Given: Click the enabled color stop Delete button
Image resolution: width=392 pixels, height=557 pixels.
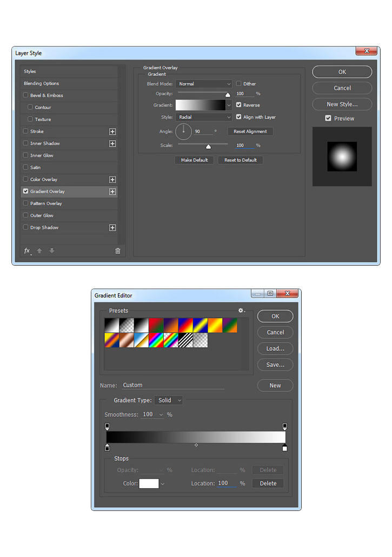Looking at the screenshot, I should tap(268, 483).
